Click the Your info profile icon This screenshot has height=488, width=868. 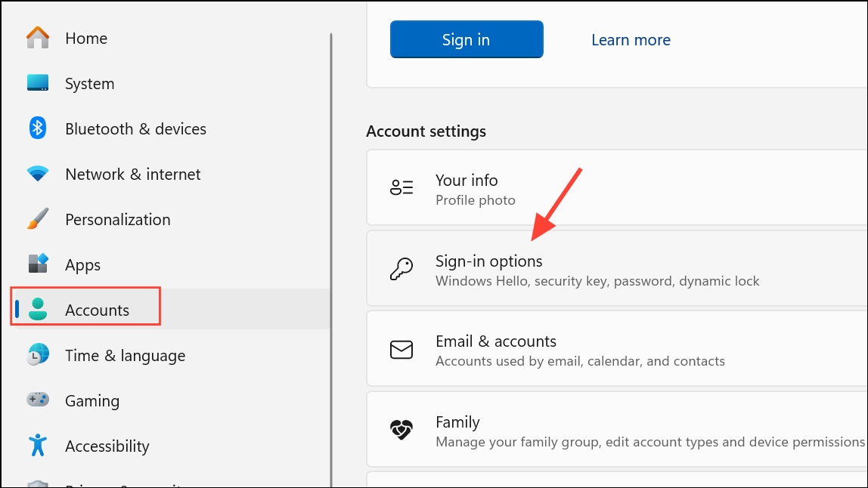401,187
